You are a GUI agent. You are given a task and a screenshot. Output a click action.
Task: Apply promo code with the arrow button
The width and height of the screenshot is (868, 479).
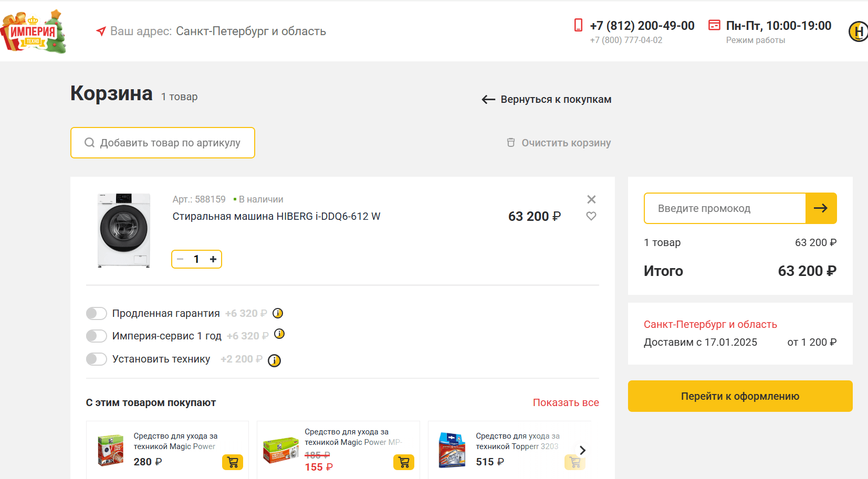[821, 208]
